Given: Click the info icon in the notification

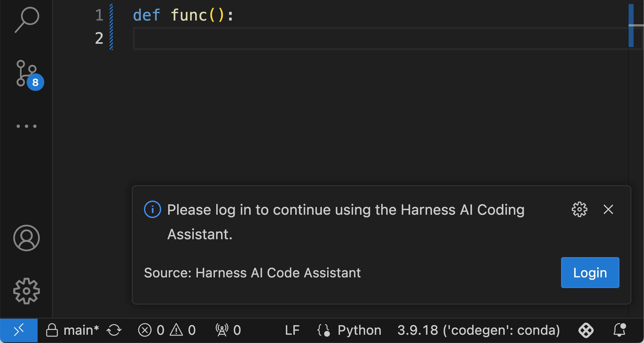Looking at the screenshot, I should point(153,209).
